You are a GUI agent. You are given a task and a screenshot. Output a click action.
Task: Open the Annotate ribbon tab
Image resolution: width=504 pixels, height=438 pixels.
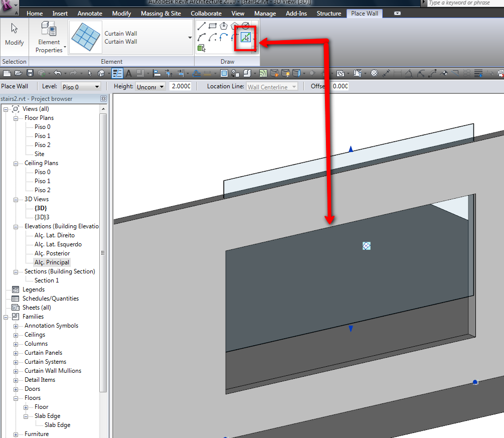point(90,14)
